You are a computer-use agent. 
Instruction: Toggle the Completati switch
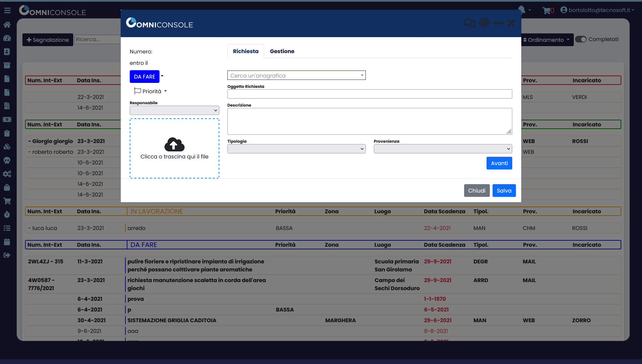point(581,39)
